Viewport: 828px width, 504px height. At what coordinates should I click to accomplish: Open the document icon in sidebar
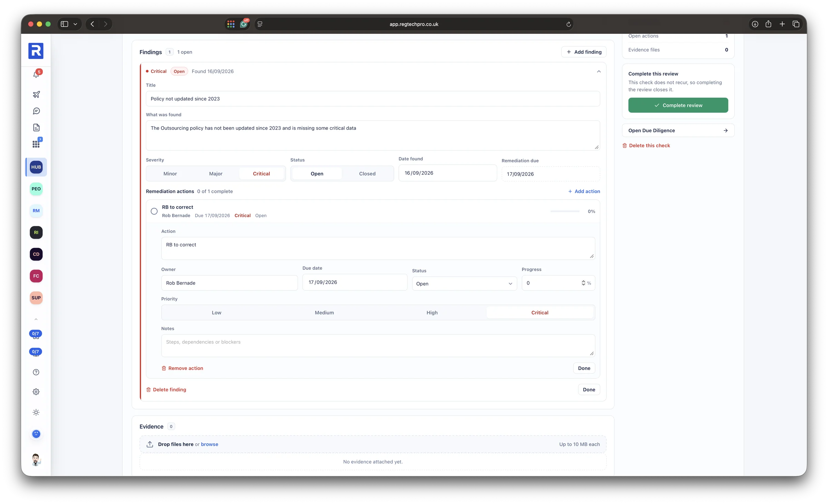click(x=36, y=128)
